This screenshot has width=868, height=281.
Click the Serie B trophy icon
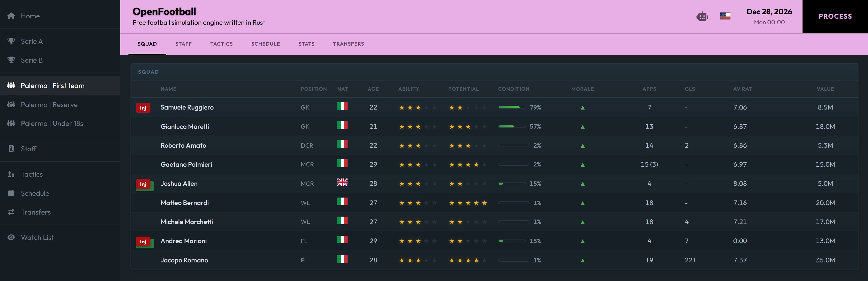pyautogui.click(x=11, y=60)
